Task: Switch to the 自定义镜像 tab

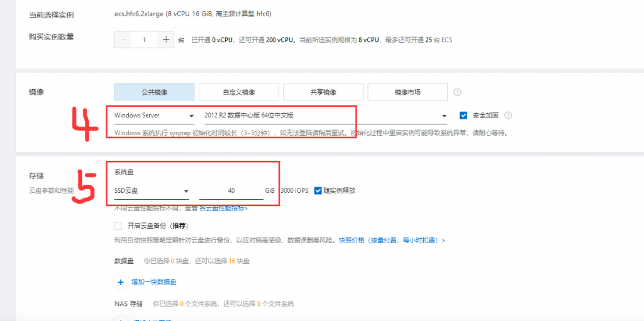Action: (x=238, y=92)
